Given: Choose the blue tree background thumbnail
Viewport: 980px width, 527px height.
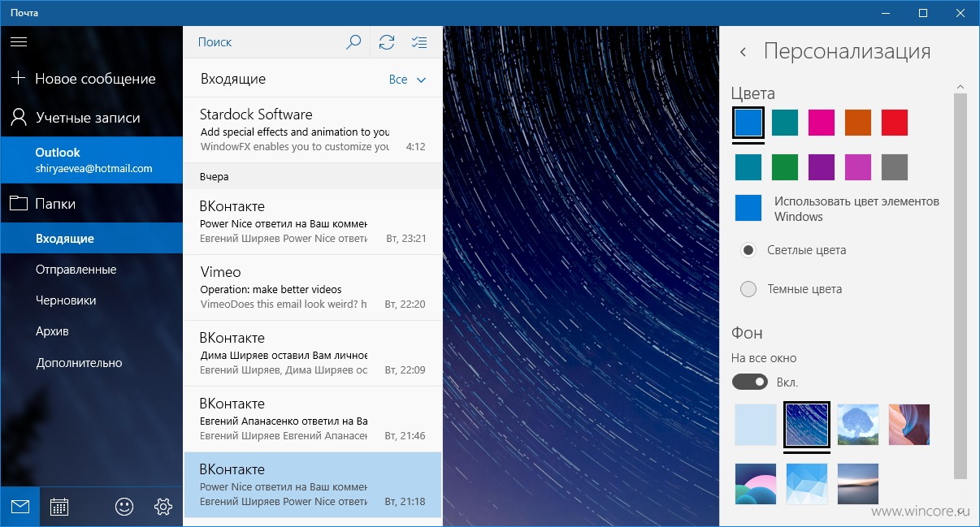Looking at the screenshot, I should tap(858, 425).
